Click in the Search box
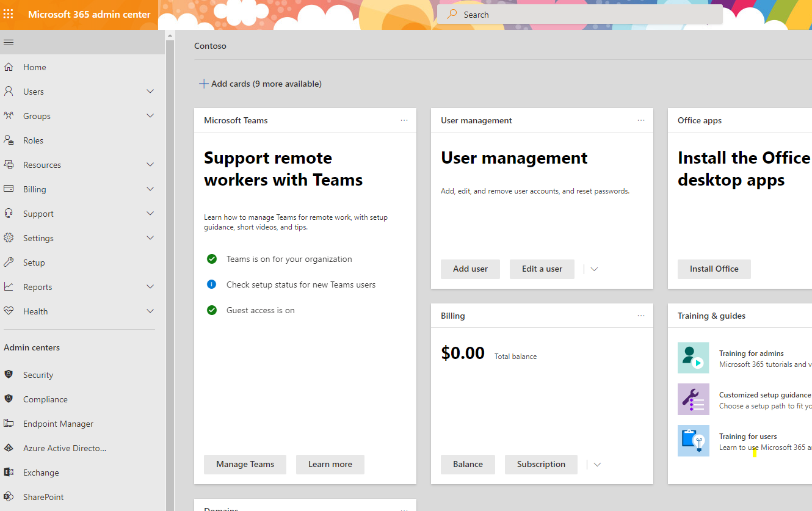Viewport: 812px width, 511px height. point(580,15)
